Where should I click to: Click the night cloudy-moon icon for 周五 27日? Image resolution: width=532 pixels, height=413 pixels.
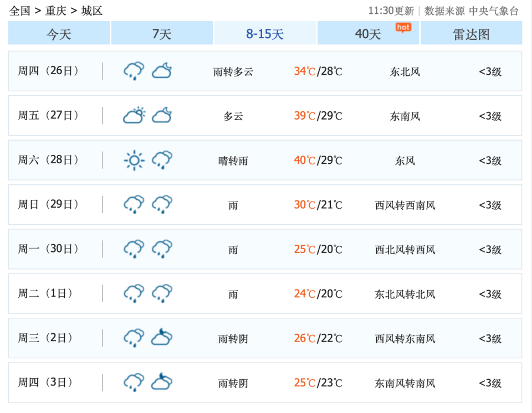point(162,115)
